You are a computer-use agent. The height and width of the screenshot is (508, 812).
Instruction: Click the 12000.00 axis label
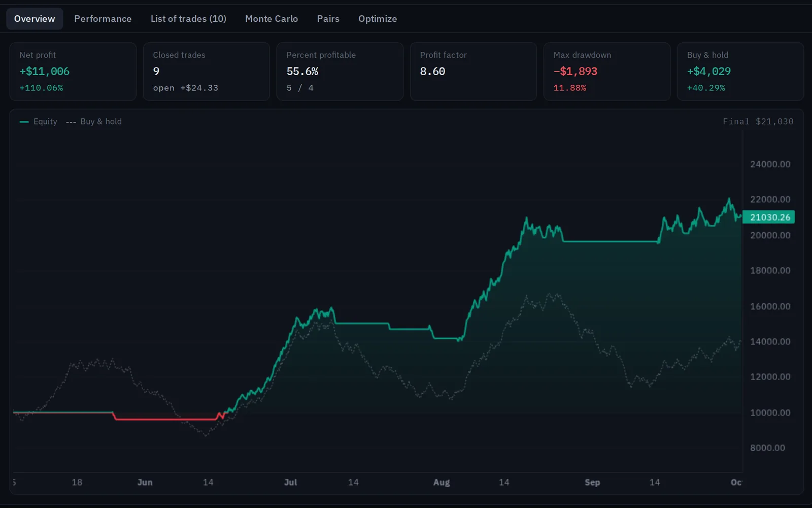click(x=770, y=376)
